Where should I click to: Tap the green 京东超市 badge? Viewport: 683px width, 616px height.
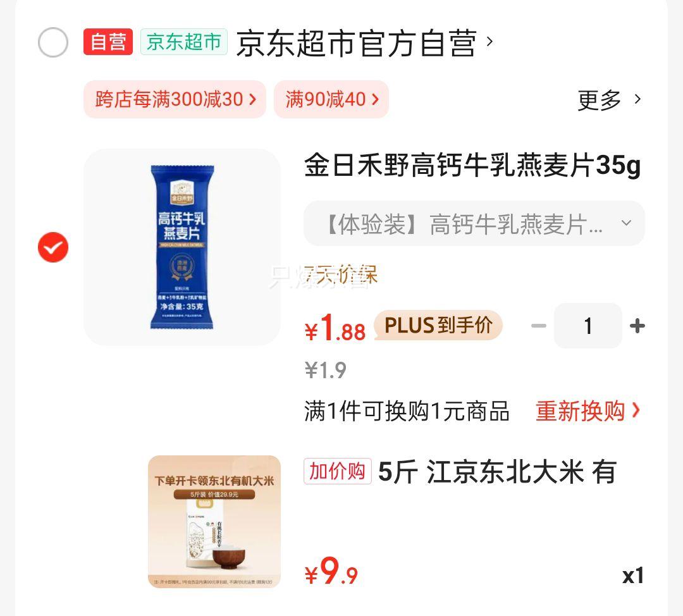[x=184, y=42]
